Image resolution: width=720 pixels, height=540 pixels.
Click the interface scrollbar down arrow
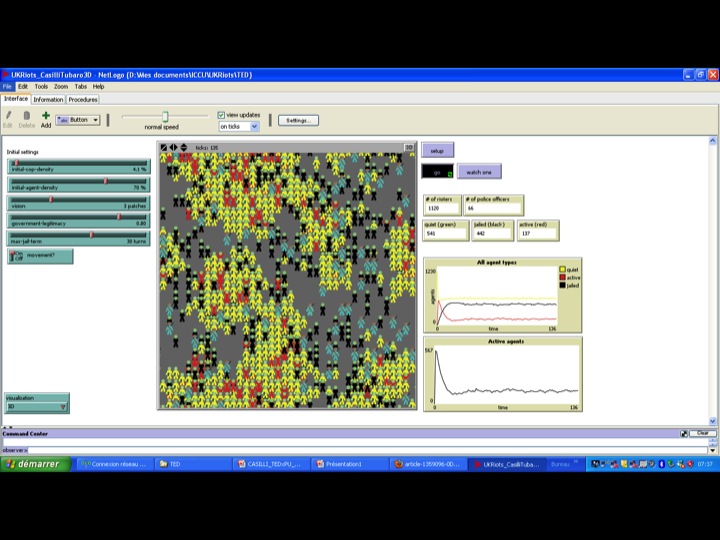[x=713, y=421]
